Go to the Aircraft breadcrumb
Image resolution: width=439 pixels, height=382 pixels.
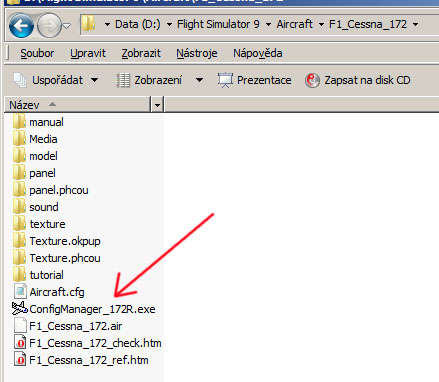pyautogui.click(x=294, y=24)
